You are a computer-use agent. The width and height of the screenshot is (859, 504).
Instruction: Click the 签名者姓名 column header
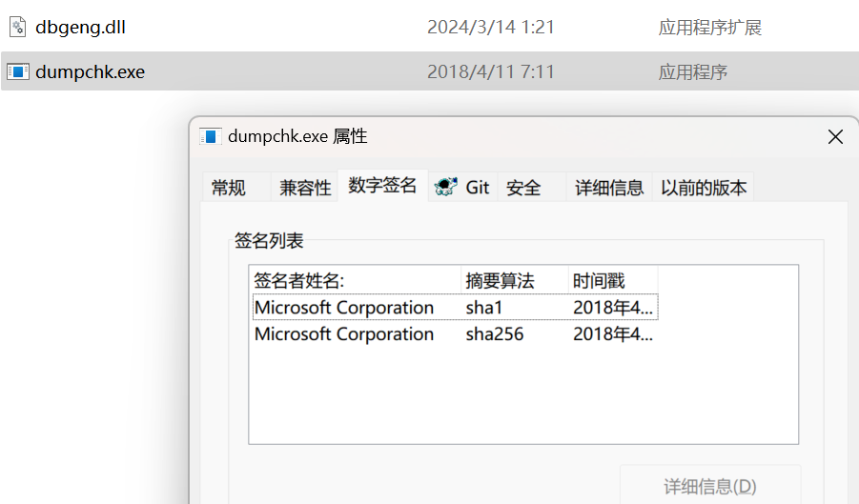tap(355, 281)
